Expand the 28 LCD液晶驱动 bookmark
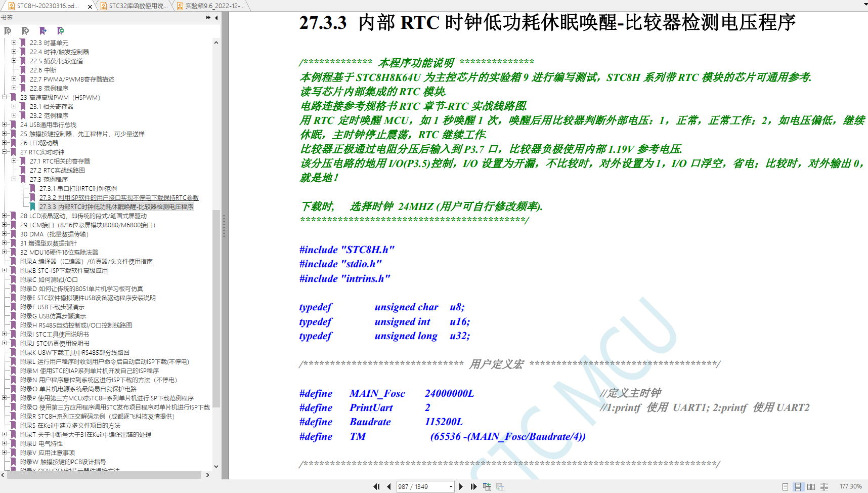 click(x=5, y=216)
